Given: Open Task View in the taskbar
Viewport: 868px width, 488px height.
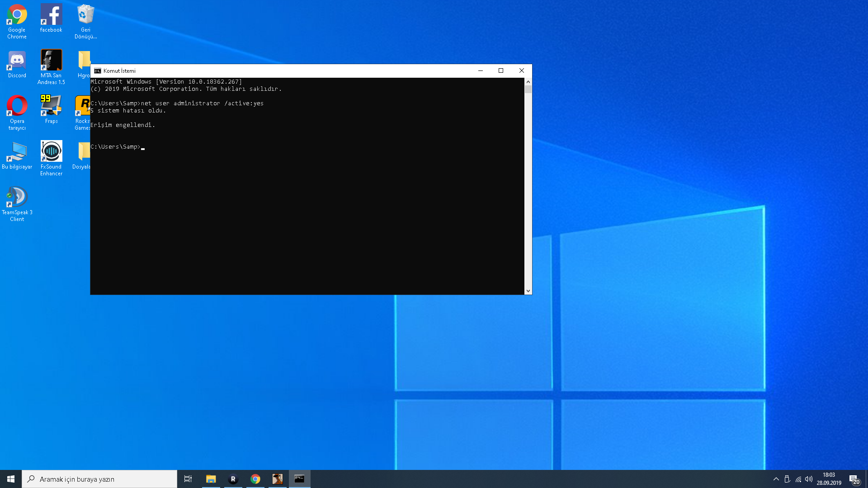Looking at the screenshot, I should point(188,479).
